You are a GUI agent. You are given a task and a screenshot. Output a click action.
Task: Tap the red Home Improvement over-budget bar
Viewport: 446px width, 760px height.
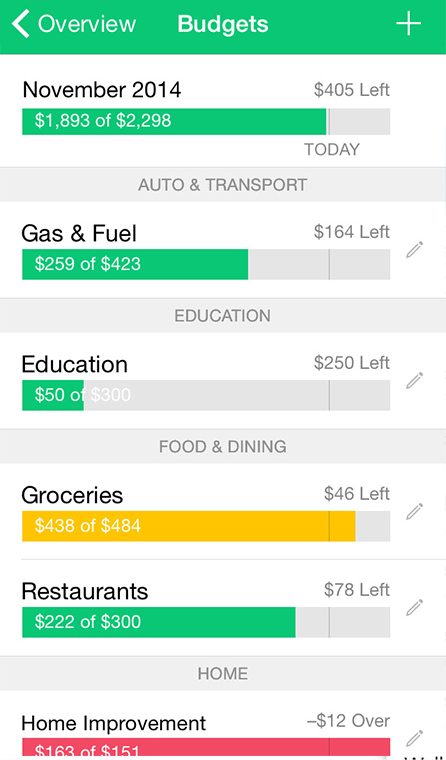tap(206, 748)
